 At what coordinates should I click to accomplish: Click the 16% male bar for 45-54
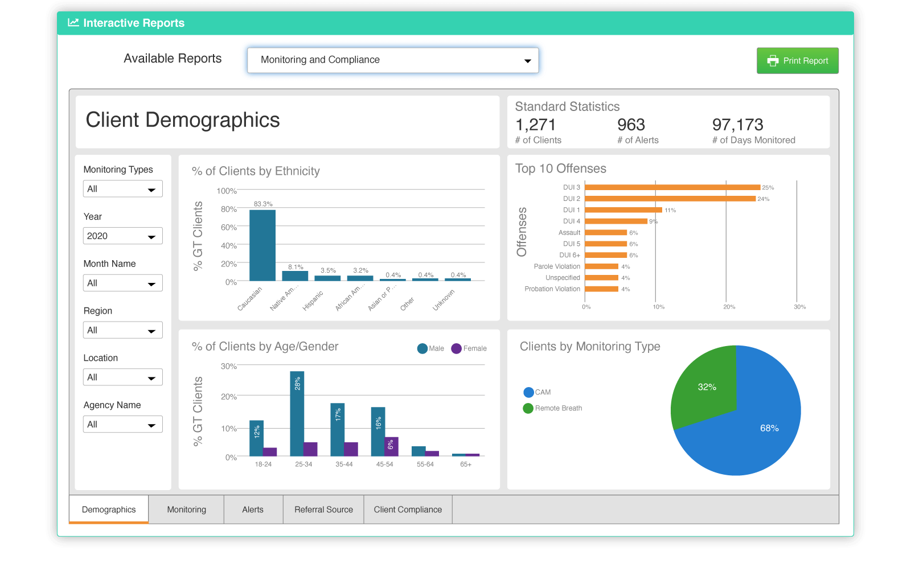pyautogui.click(x=378, y=431)
